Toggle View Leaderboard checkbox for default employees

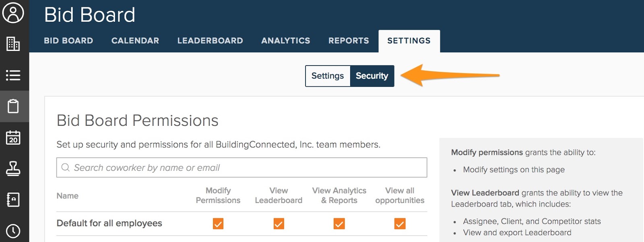(279, 224)
